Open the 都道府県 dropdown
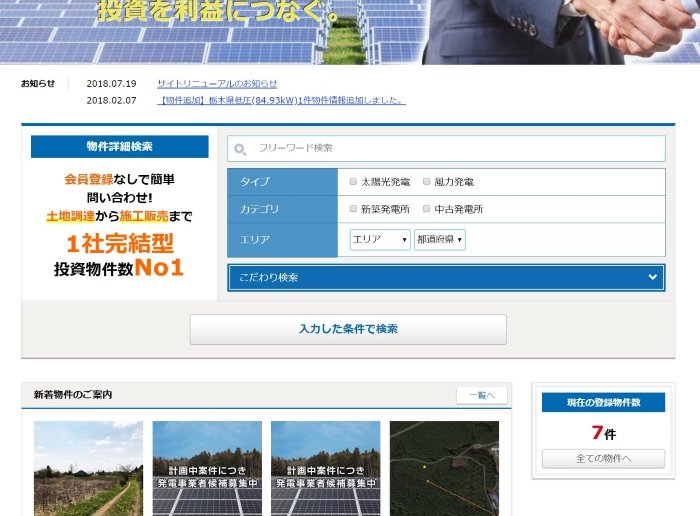The image size is (700, 516). [x=440, y=240]
